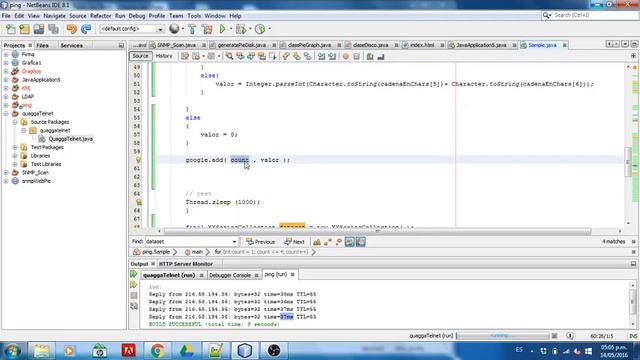Screen dimensions: 640x360
Task: Click the Save All toolbar icon
Action: (x=53, y=29)
